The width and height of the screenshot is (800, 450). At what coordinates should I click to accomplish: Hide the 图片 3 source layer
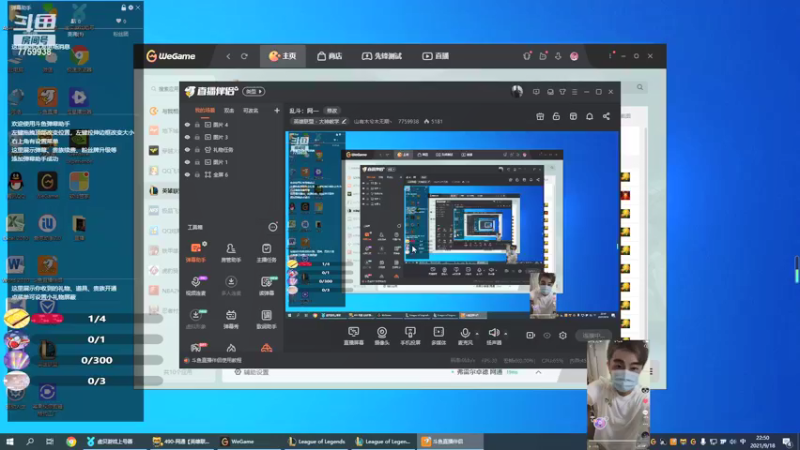pos(187,137)
